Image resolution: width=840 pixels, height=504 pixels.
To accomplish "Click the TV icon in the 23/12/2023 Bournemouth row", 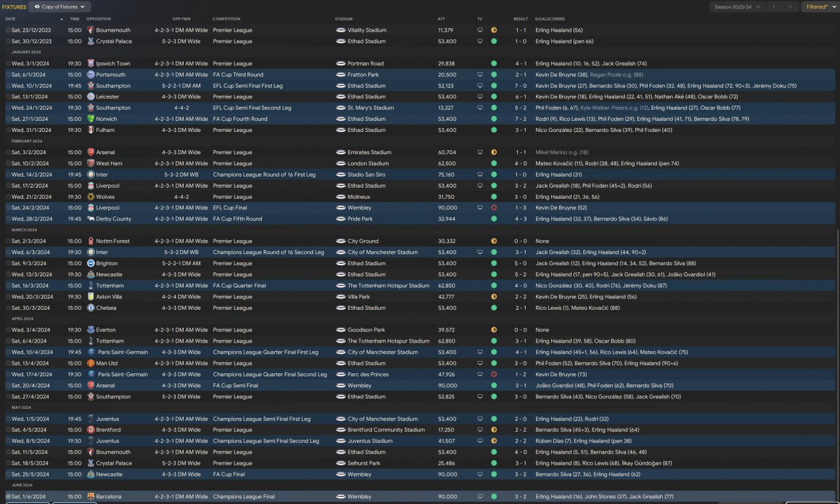I will pos(480,30).
